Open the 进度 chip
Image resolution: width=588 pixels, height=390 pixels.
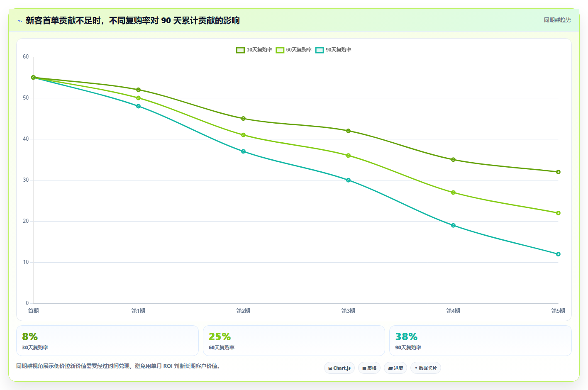point(395,368)
